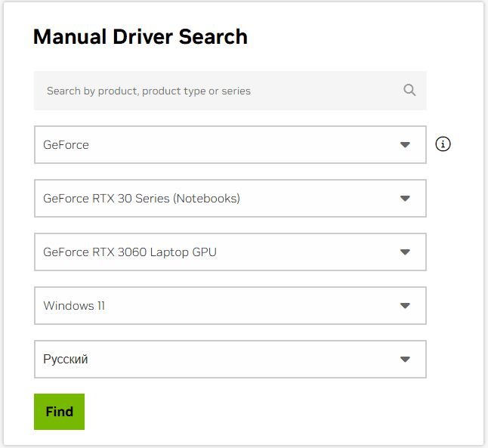Focus the product search input field
The width and height of the screenshot is (488, 448).
tap(219, 91)
